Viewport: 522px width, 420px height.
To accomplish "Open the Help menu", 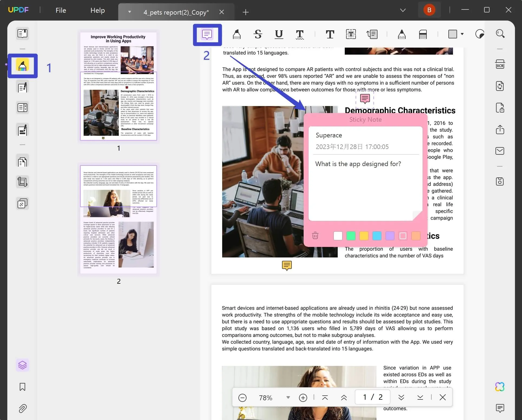I will pos(98,10).
